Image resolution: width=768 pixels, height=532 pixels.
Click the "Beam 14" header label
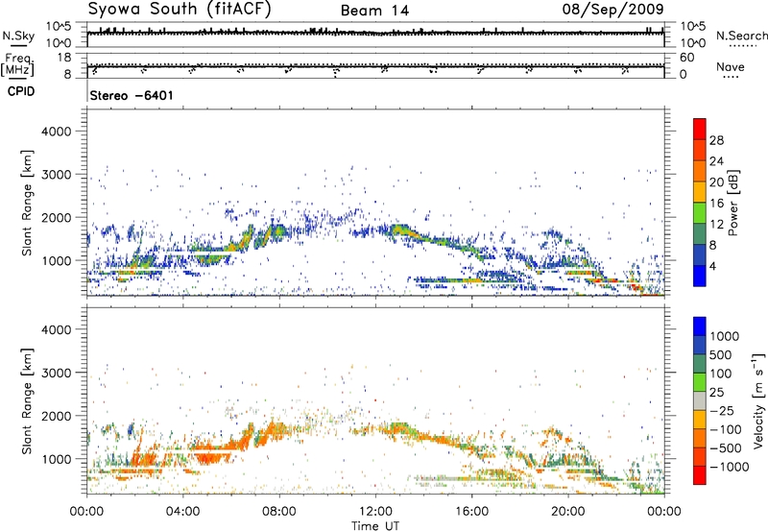click(x=374, y=11)
